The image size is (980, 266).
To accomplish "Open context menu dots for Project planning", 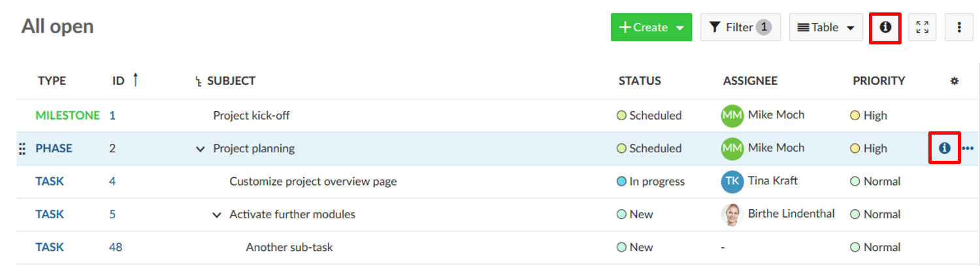I will [x=968, y=148].
